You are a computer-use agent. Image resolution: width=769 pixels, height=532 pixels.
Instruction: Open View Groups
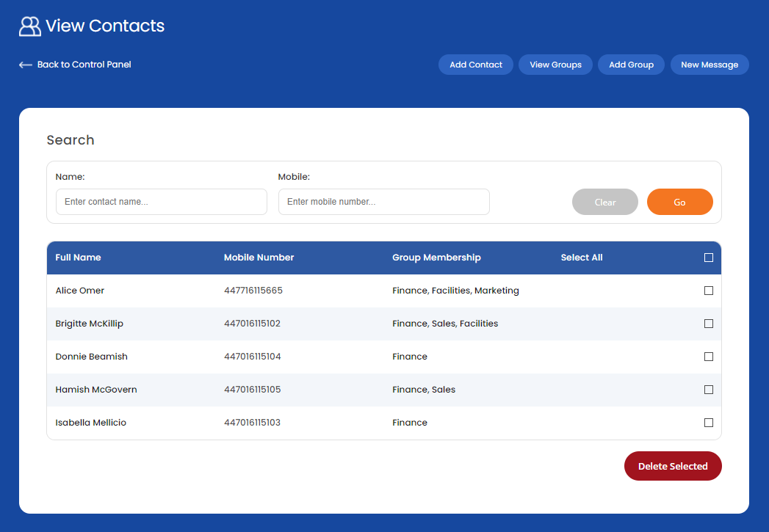click(x=555, y=65)
